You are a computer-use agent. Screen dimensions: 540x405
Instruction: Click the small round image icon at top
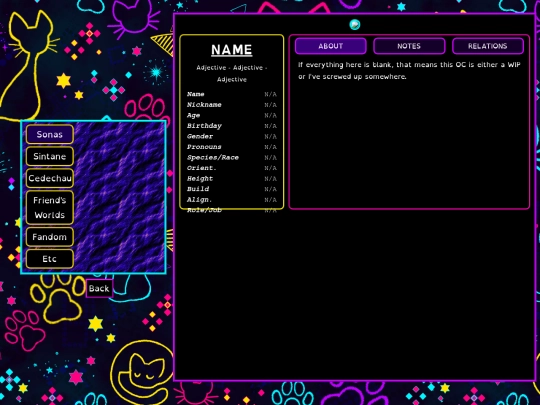(355, 25)
